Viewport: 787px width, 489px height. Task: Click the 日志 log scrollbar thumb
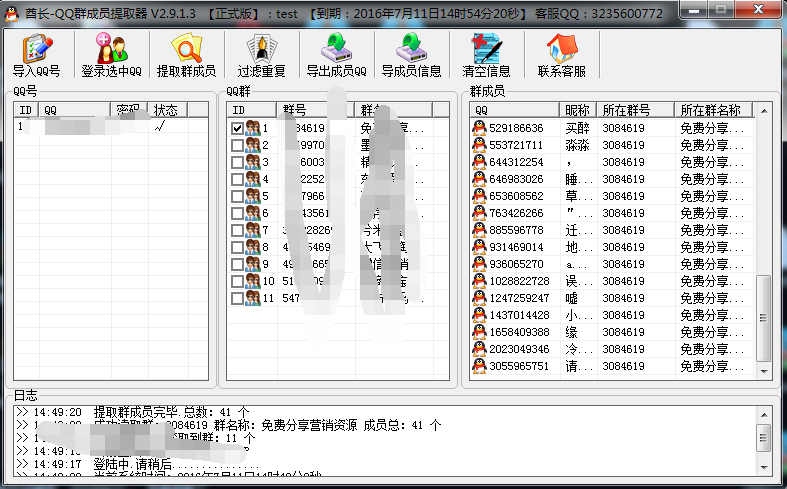(764, 438)
